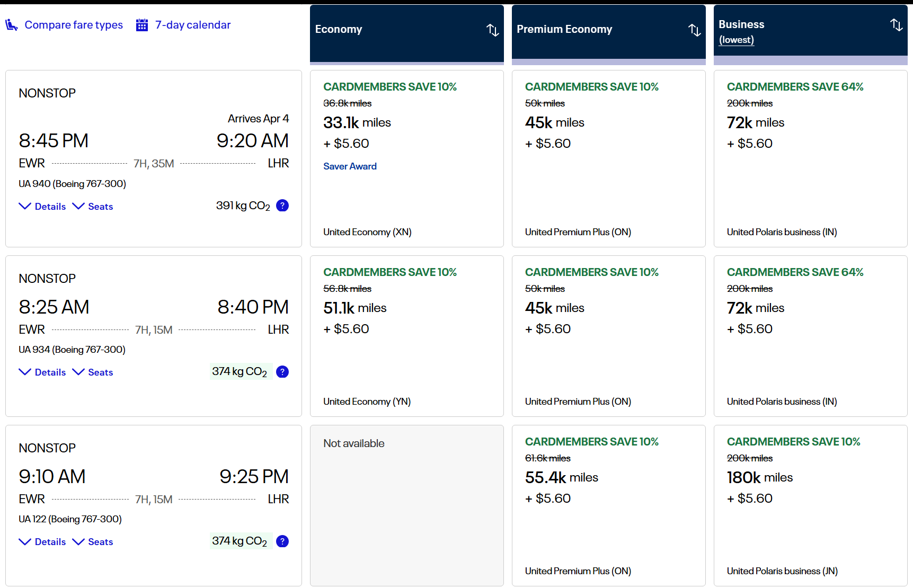Viewport: 913px width, 588px height.
Task: Open the 7-day calendar link
Action: coord(192,25)
